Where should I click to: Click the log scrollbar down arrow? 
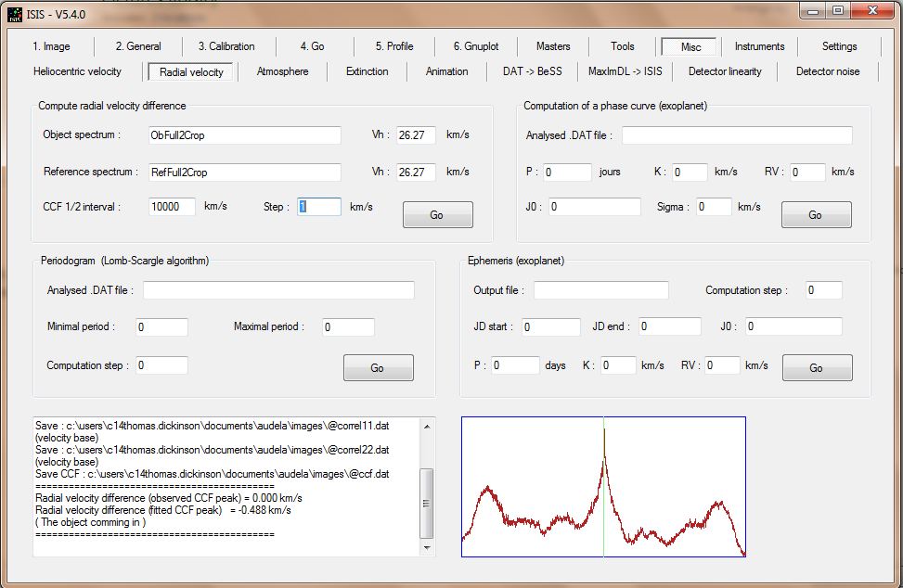tap(427, 548)
